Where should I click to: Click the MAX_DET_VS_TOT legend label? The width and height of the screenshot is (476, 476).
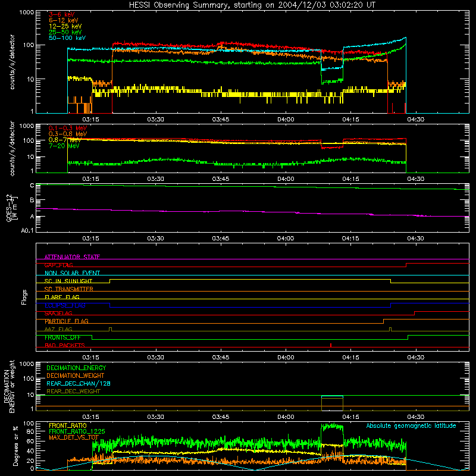74,437
